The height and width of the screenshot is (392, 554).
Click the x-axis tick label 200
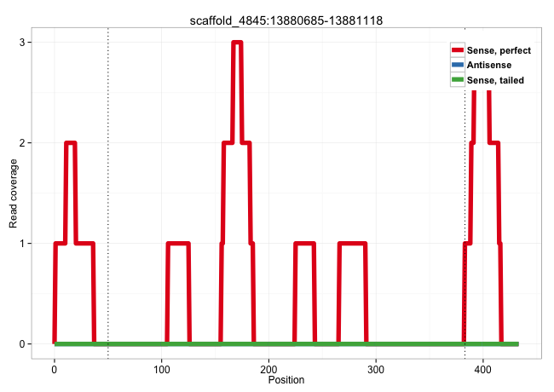(269, 369)
